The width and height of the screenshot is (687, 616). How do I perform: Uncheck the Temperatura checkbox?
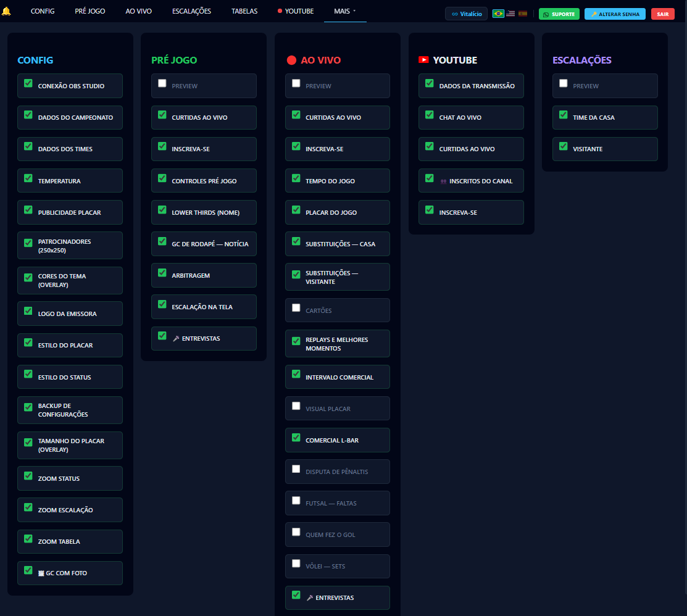tap(28, 178)
